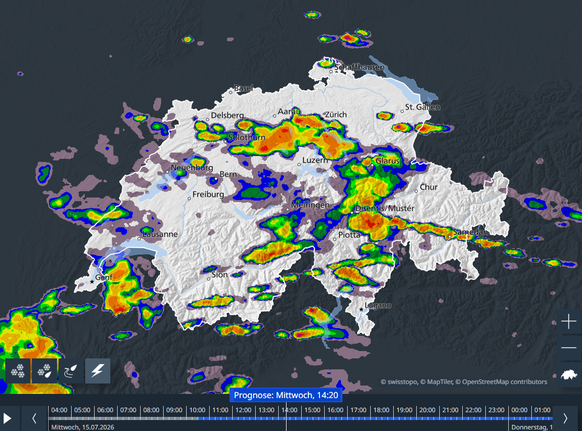Viewport: 582px width, 431px height.
Task: Jump to 22:00 on the timeline
Action: tap(474, 410)
